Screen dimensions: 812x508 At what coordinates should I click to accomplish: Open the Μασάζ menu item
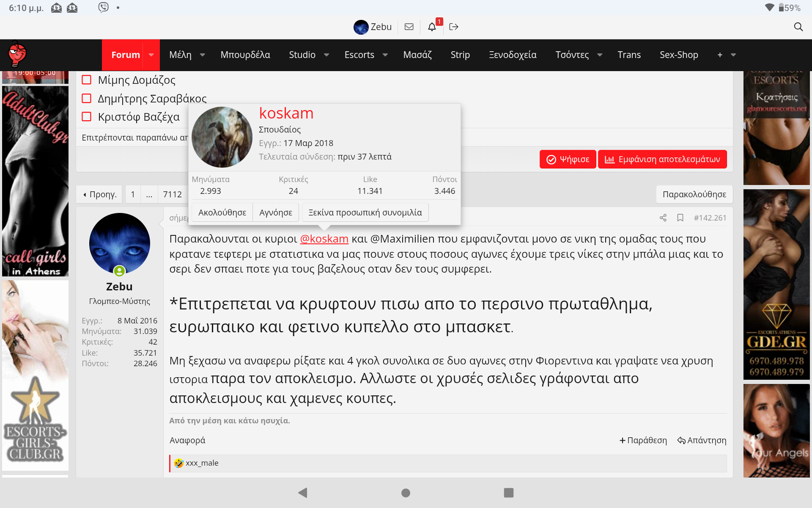(417, 55)
